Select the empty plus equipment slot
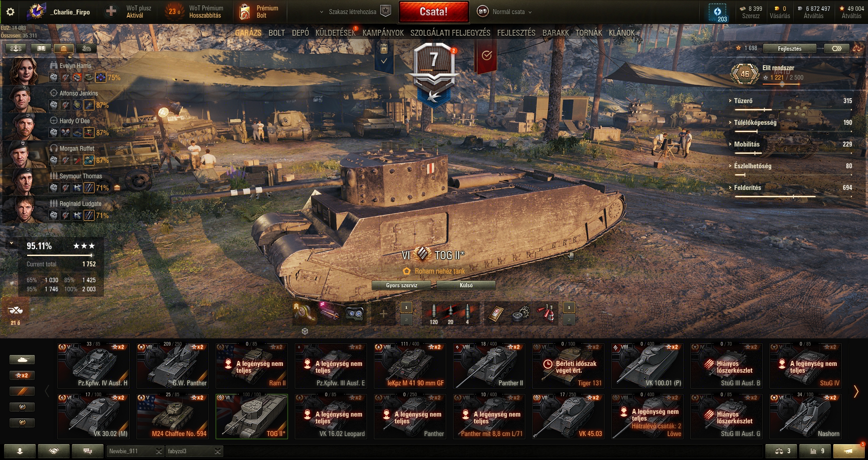 pyautogui.click(x=383, y=313)
